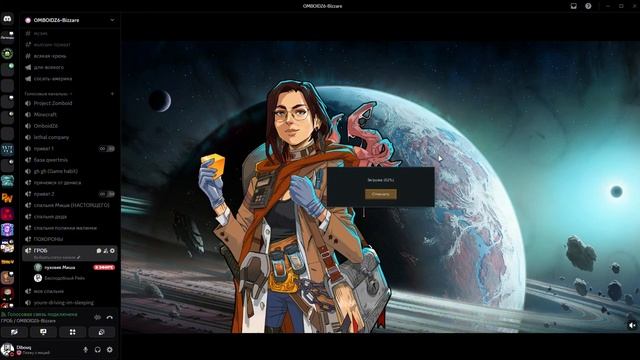Screen dimensions: 640x360
Task: Open the second megaphone announcement channel
Action: point(70,78)
